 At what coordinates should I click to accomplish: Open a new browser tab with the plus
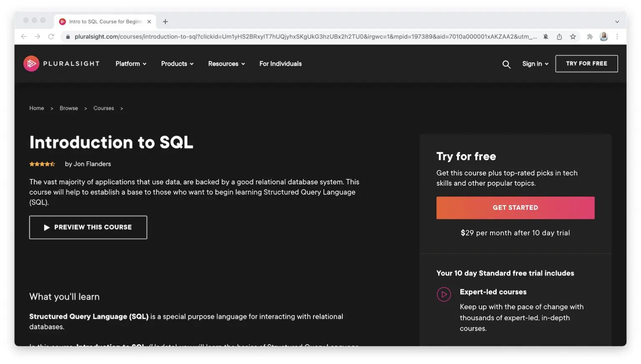tap(165, 21)
